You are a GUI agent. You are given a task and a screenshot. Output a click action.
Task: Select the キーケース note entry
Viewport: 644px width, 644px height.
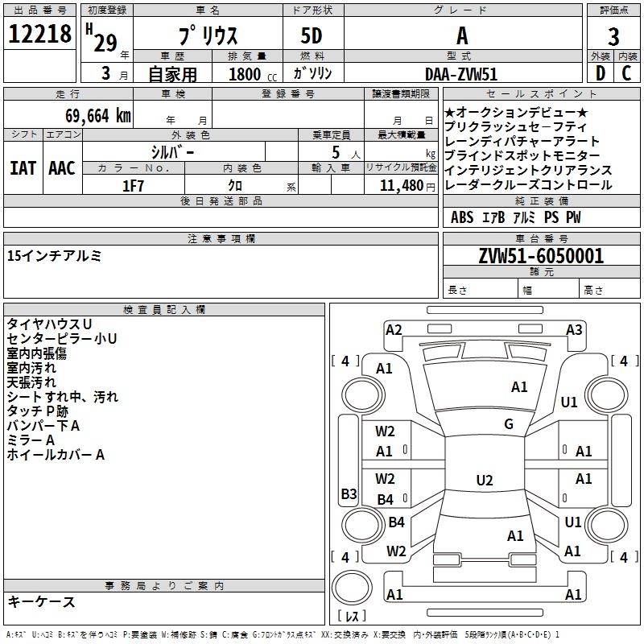(x=41, y=601)
